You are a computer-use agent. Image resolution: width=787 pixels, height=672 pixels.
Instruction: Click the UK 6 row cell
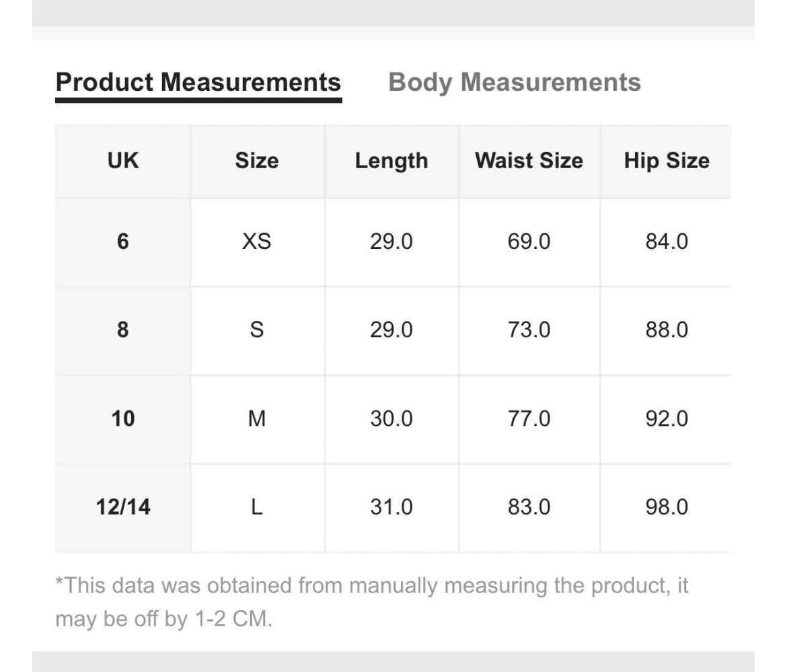click(123, 241)
